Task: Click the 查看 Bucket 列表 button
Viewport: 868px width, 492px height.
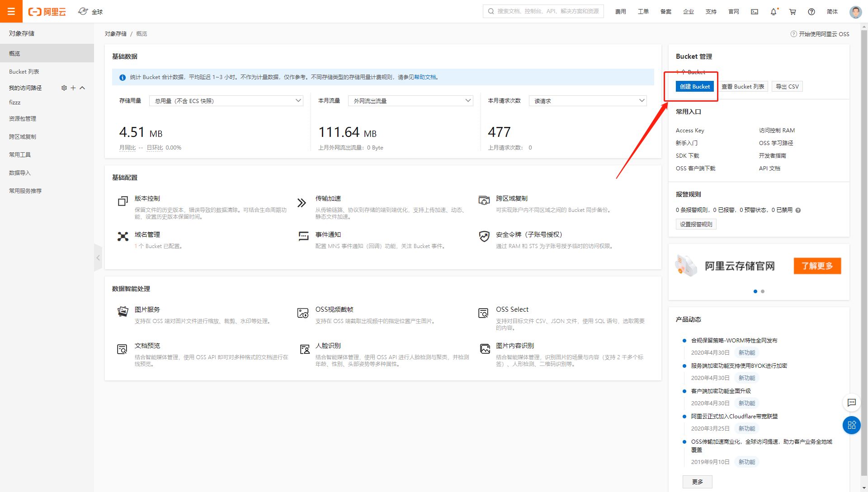Action: point(743,86)
